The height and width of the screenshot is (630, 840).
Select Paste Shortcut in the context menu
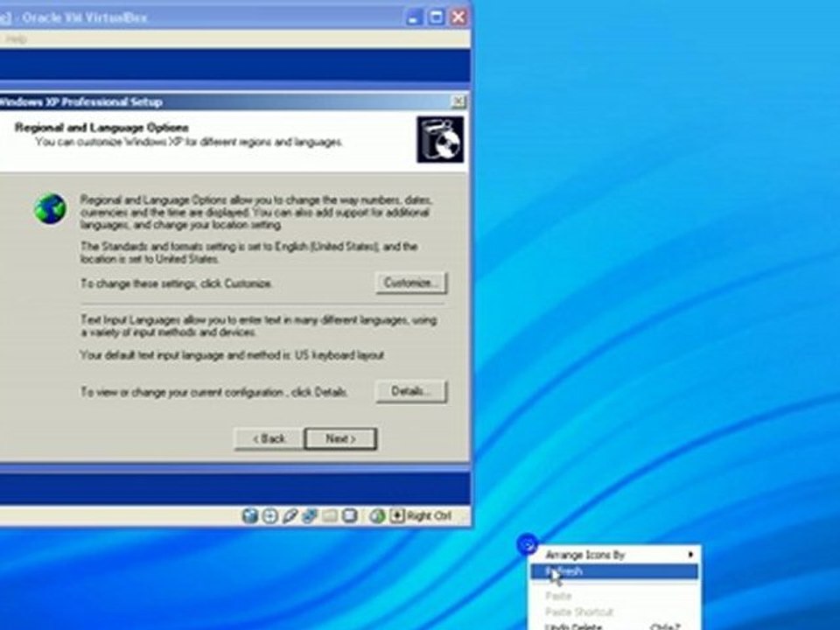point(614,612)
